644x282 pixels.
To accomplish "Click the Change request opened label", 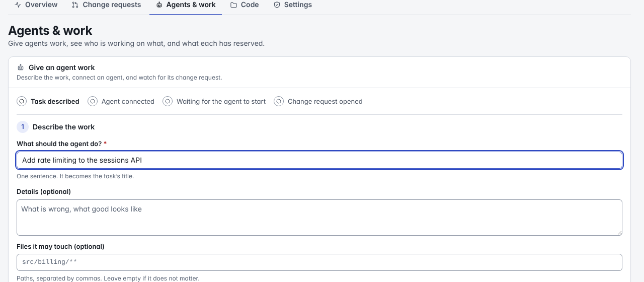I will [x=325, y=101].
